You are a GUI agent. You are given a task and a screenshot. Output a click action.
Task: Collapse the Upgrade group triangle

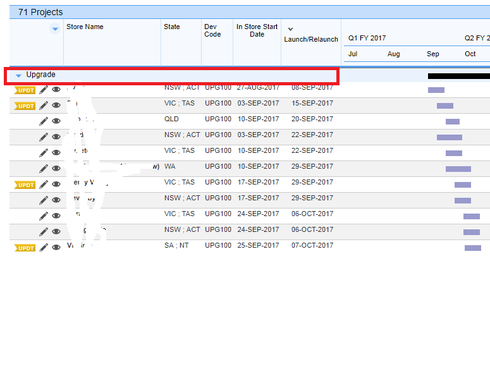[18, 75]
